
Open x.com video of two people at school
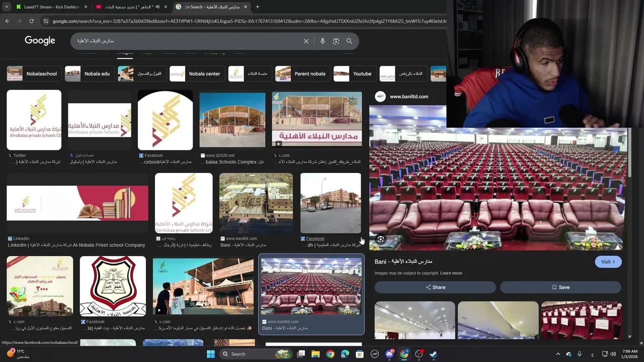click(203, 286)
